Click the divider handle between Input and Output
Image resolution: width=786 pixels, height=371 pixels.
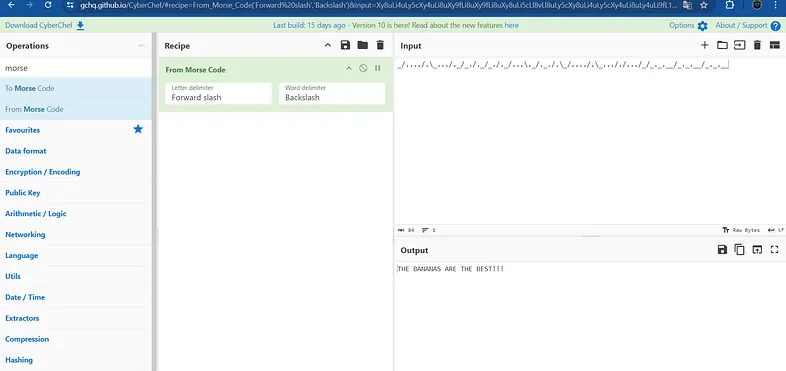coord(590,236)
